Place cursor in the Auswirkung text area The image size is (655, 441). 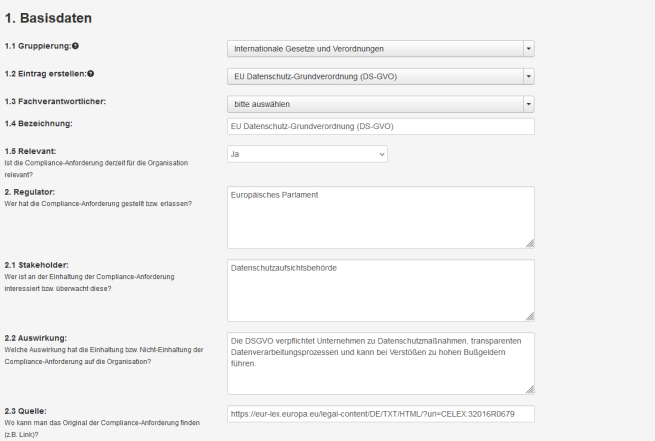coord(380,362)
